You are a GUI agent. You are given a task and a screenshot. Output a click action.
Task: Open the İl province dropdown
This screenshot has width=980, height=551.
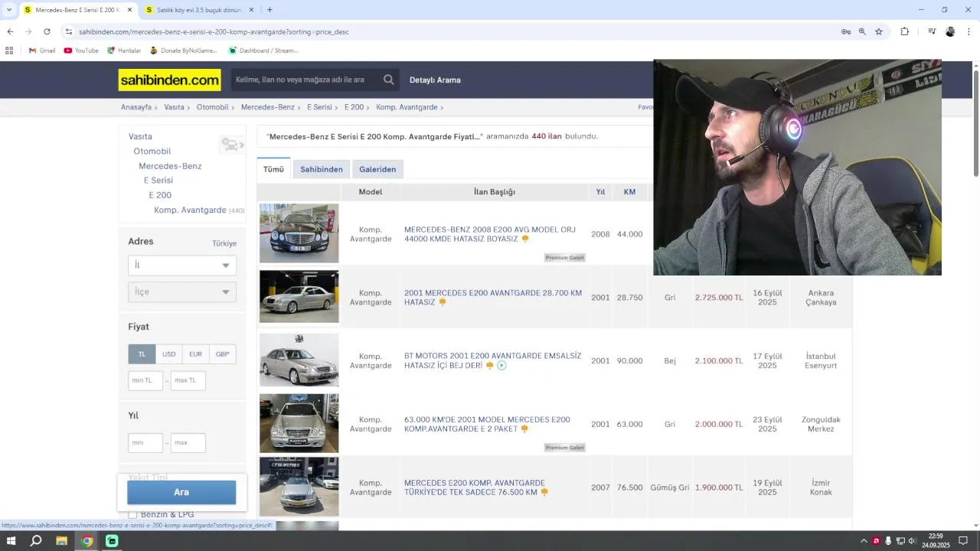182,265
